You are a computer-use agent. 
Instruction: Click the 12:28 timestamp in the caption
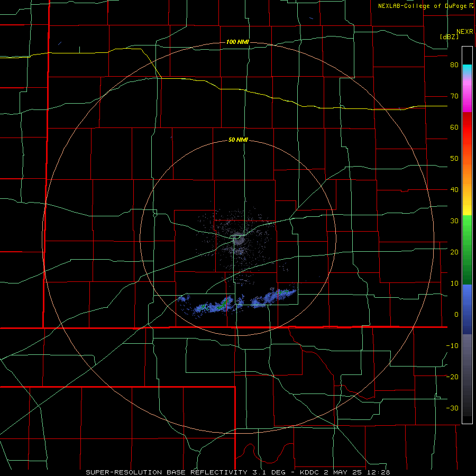click(378, 472)
